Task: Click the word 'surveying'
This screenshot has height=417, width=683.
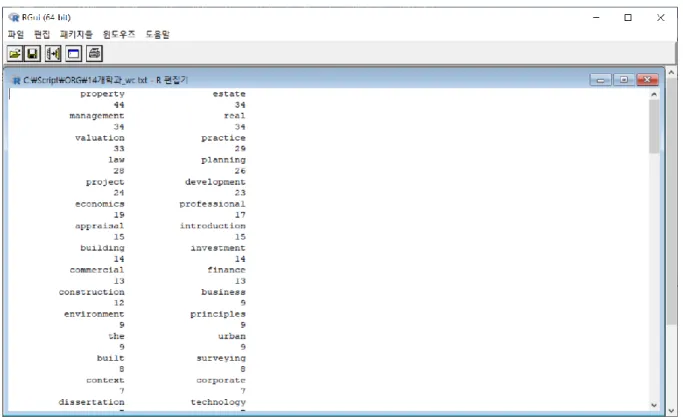Action: (x=221, y=358)
